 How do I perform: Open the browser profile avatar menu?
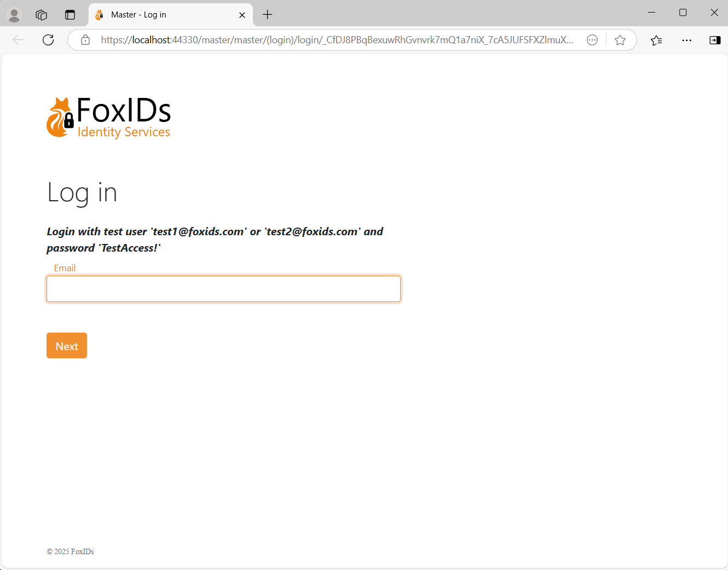[14, 15]
